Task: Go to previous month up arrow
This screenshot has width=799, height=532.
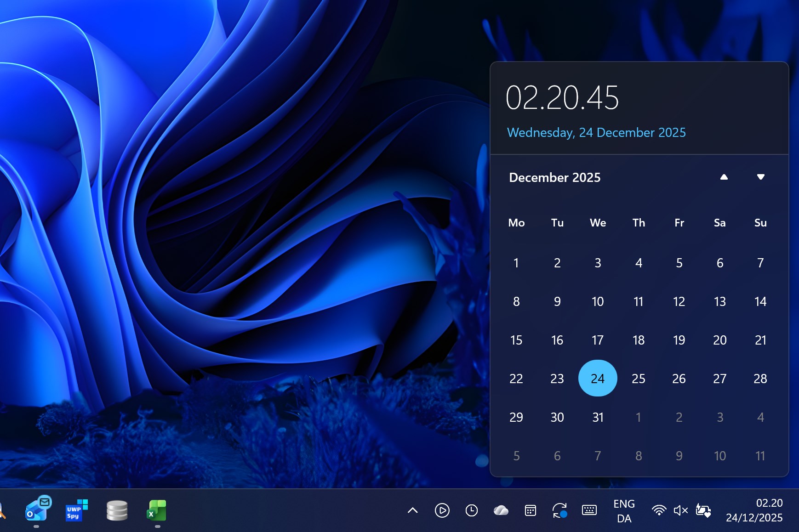Action: click(724, 177)
